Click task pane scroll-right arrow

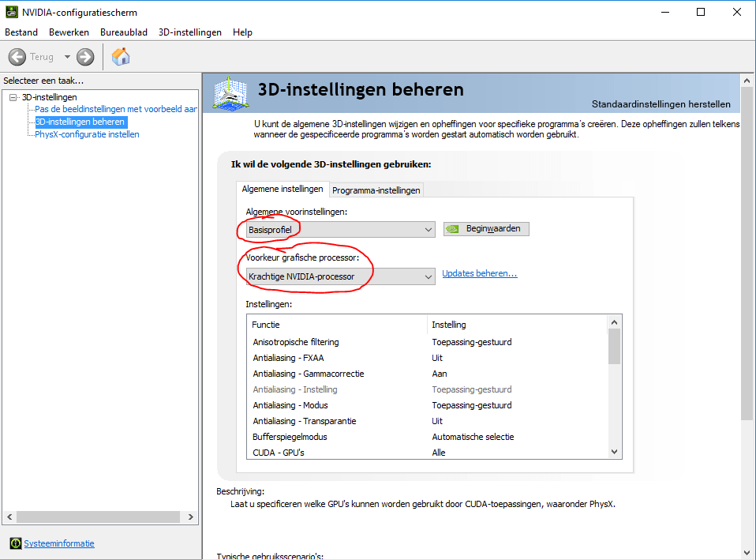pyautogui.click(x=191, y=517)
